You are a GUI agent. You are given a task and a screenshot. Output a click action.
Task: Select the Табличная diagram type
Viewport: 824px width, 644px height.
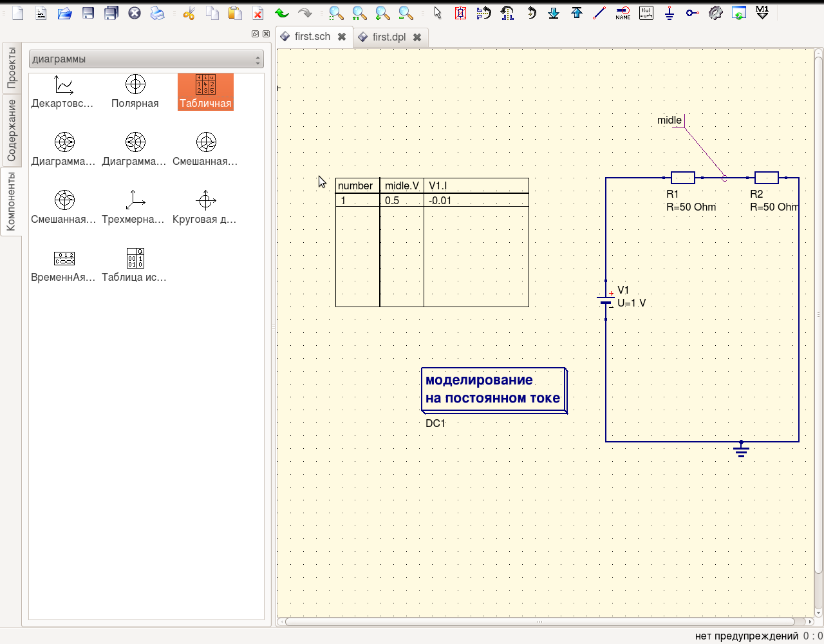(205, 91)
